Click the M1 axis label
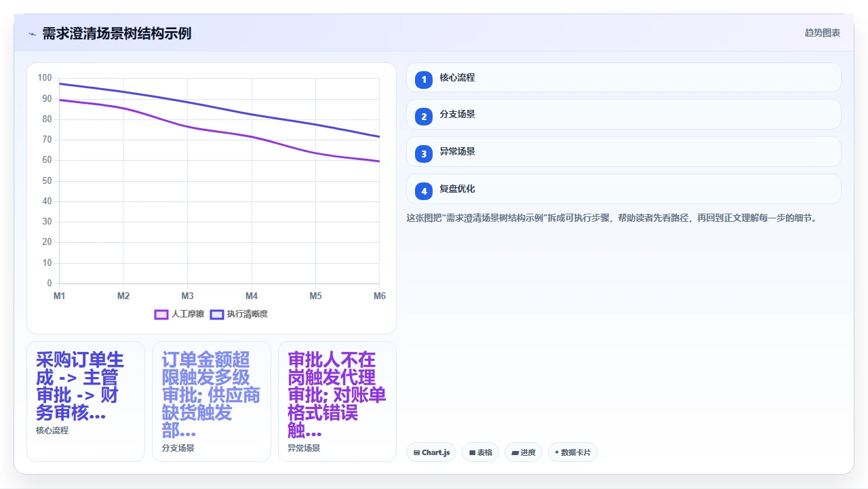 coord(60,296)
